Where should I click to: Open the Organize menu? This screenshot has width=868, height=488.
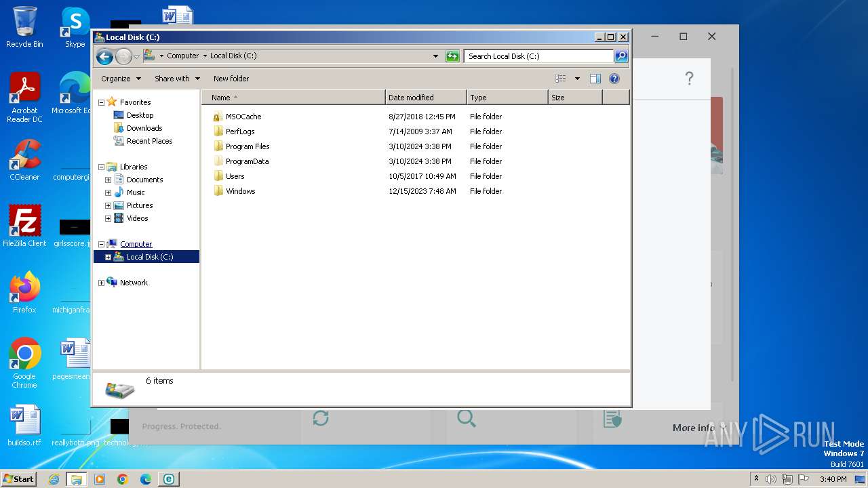(121, 79)
